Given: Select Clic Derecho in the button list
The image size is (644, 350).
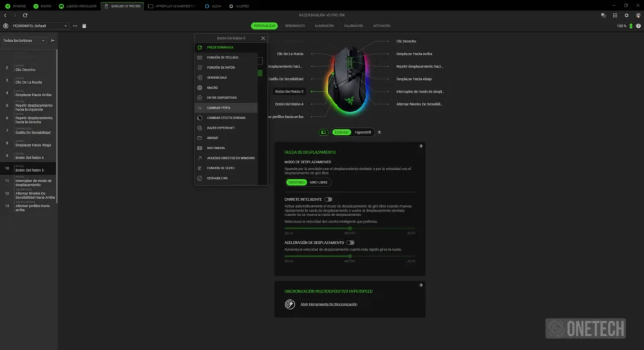Looking at the screenshot, I should pyautogui.click(x=28, y=68).
